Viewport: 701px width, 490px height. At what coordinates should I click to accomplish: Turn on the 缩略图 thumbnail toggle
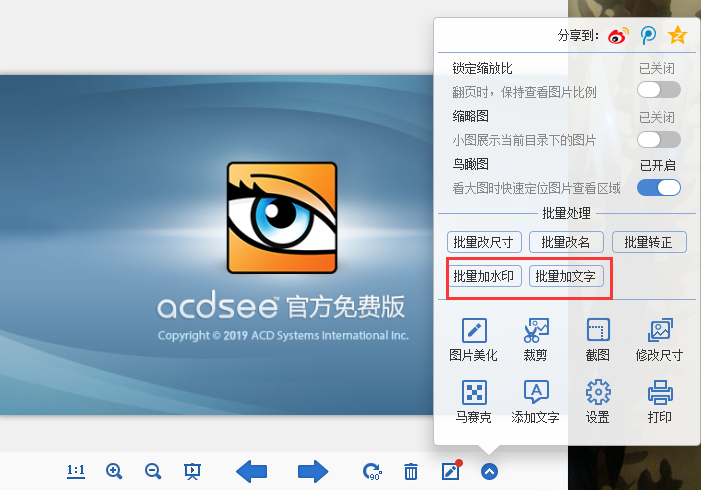[659, 139]
